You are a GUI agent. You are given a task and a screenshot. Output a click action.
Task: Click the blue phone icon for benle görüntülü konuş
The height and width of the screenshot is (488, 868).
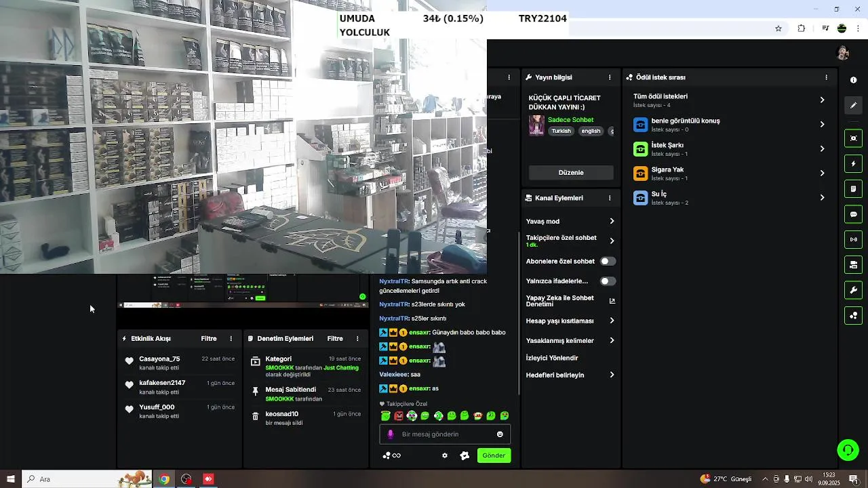(640, 125)
